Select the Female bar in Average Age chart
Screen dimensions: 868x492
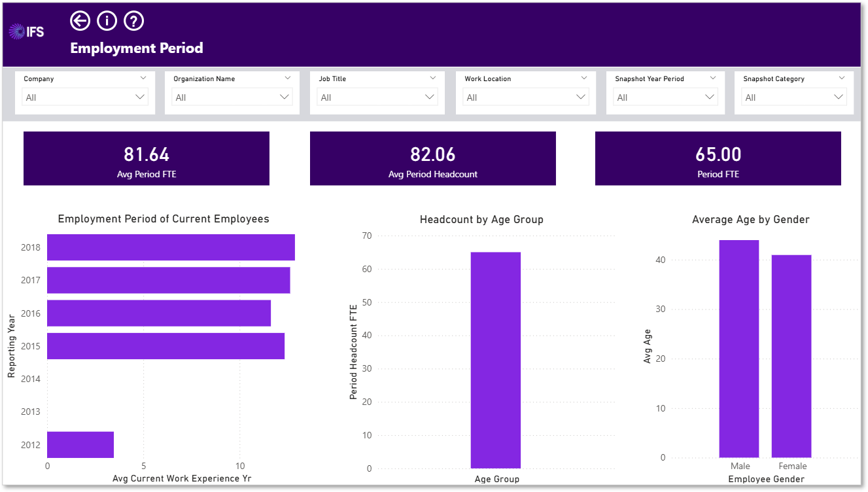click(x=791, y=357)
